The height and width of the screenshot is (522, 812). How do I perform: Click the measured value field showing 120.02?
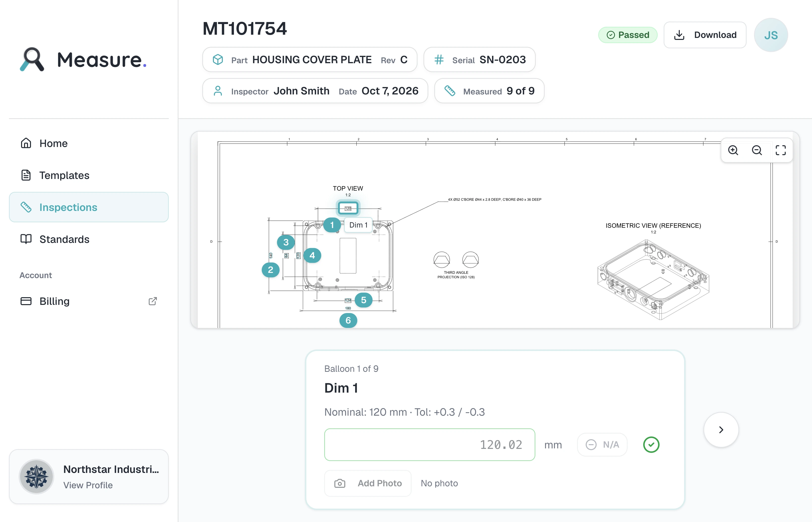point(429,444)
